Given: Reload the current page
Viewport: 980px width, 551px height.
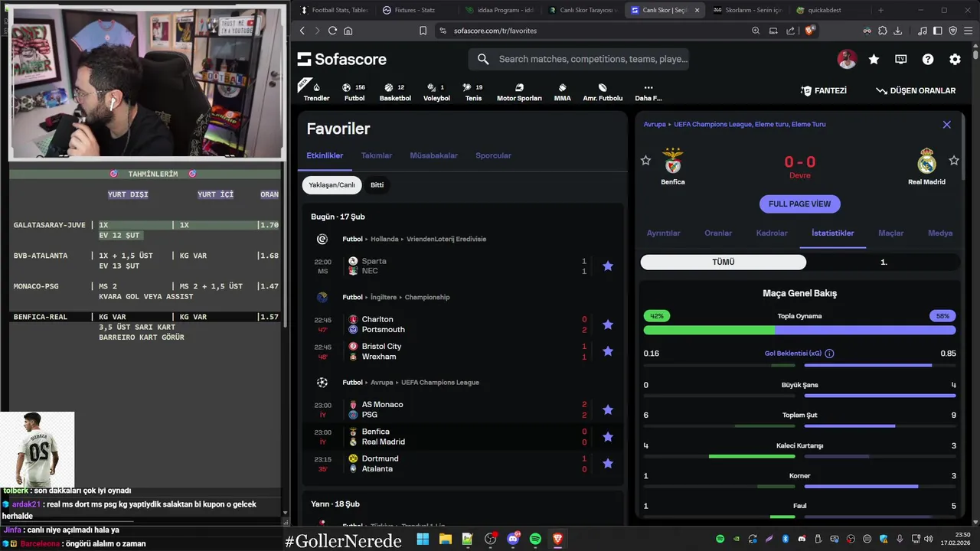Looking at the screenshot, I should coord(332,31).
